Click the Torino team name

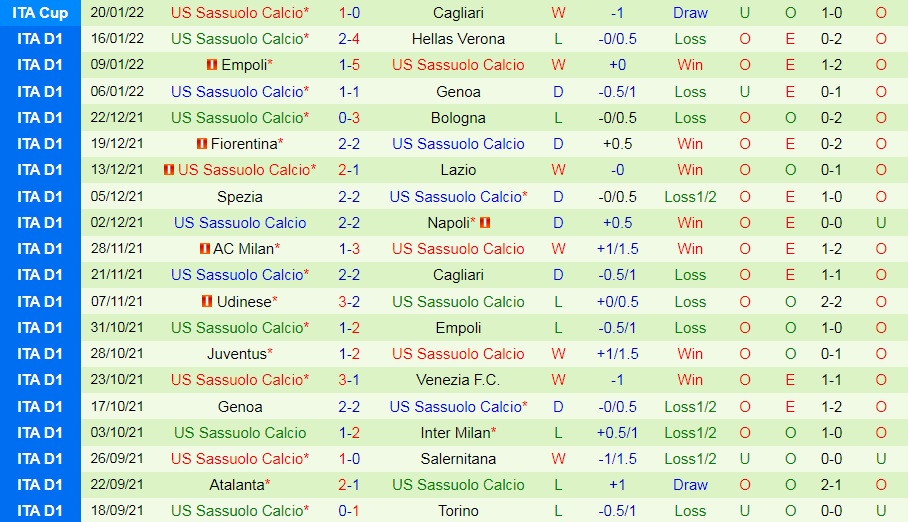[x=458, y=510]
